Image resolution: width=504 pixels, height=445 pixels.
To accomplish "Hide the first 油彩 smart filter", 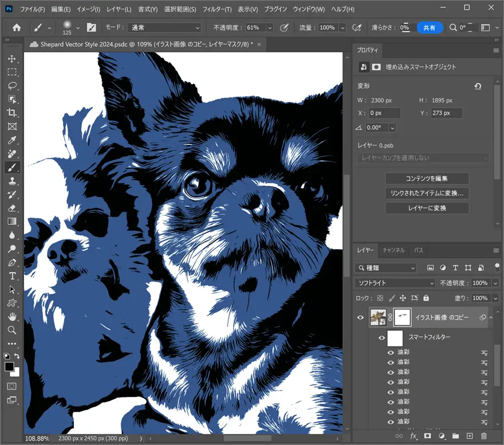I will [x=391, y=353].
